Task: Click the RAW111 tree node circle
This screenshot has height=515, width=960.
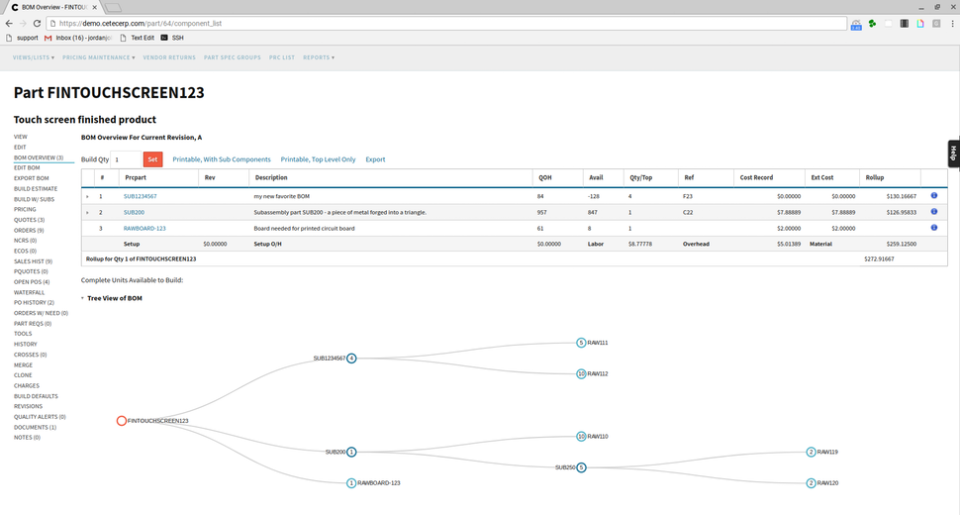Action: 581,342
